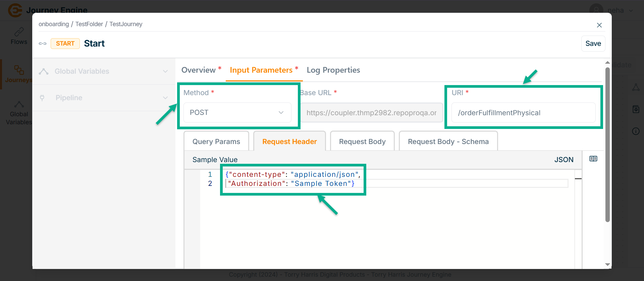Click the vertical scrollbar of the dialog
Image resolution: width=644 pixels, height=281 pixels.
click(607, 144)
